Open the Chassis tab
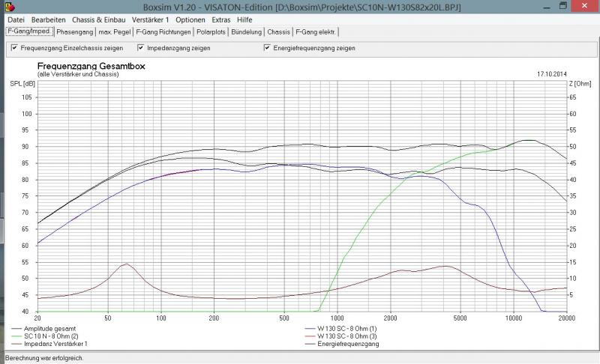 pyautogui.click(x=278, y=32)
